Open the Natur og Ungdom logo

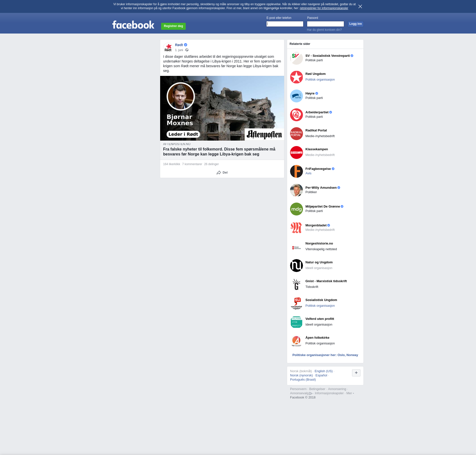click(x=296, y=266)
